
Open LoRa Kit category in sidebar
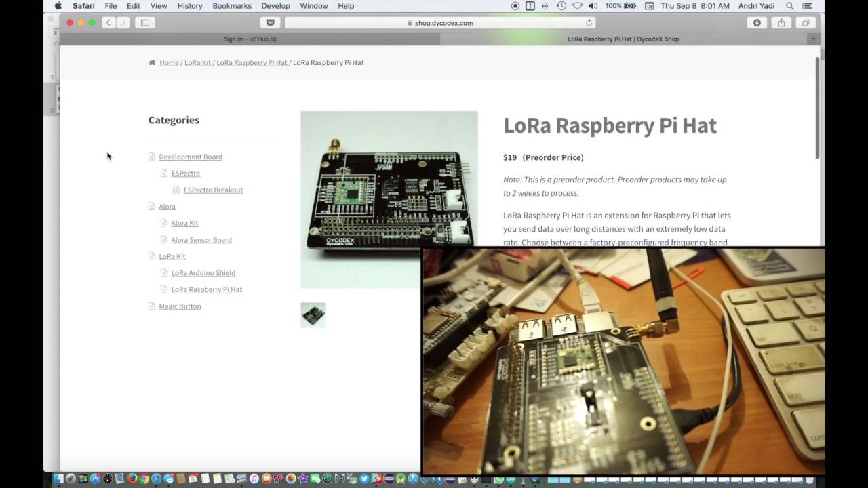172,256
